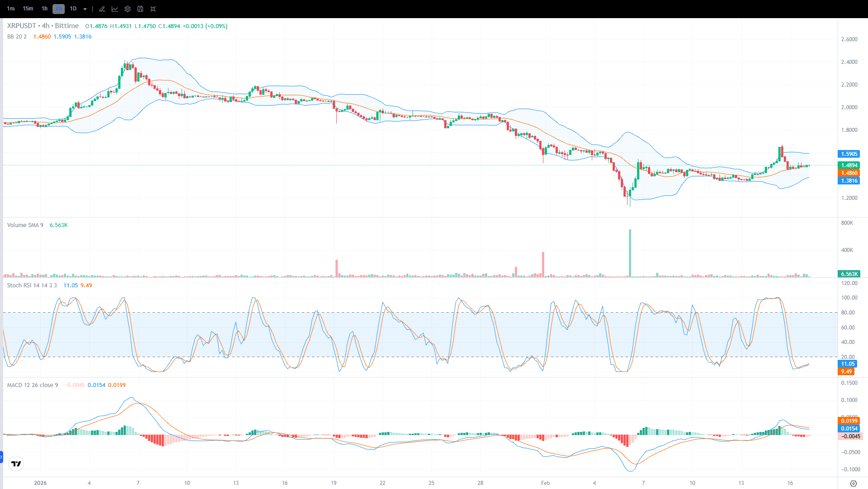Image resolution: width=868 pixels, height=489 pixels.
Task: Open the timeframe dropdown arrow
Action: pyautogui.click(x=84, y=9)
